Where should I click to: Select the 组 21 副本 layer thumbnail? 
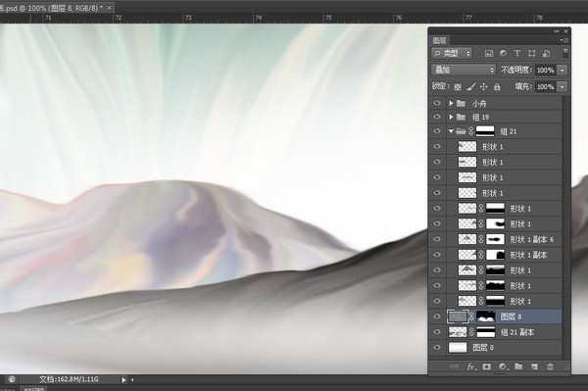coord(458,332)
